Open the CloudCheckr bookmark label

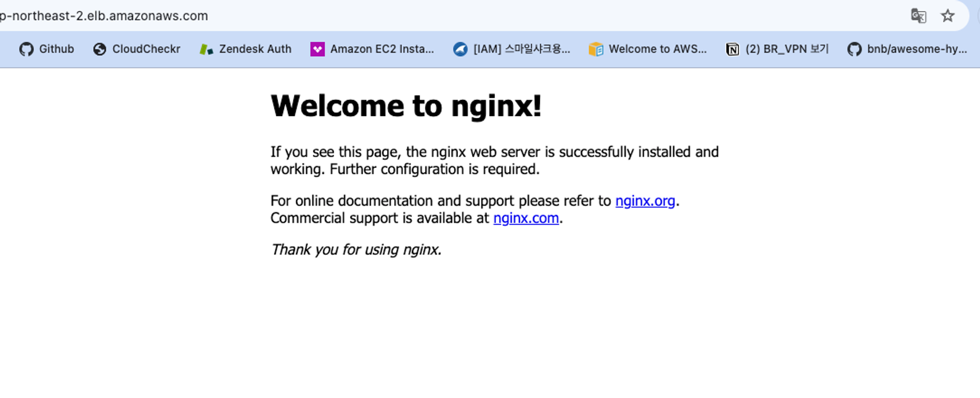click(146, 49)
